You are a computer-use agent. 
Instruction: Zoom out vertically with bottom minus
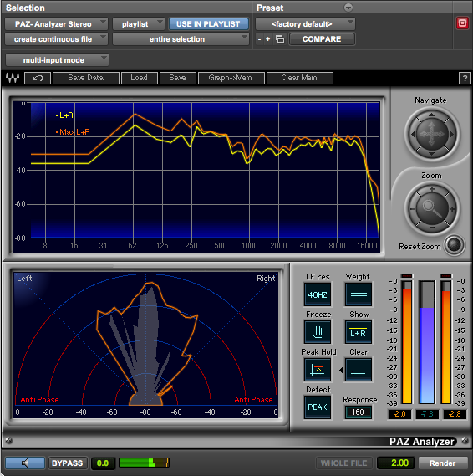[432, 228]
